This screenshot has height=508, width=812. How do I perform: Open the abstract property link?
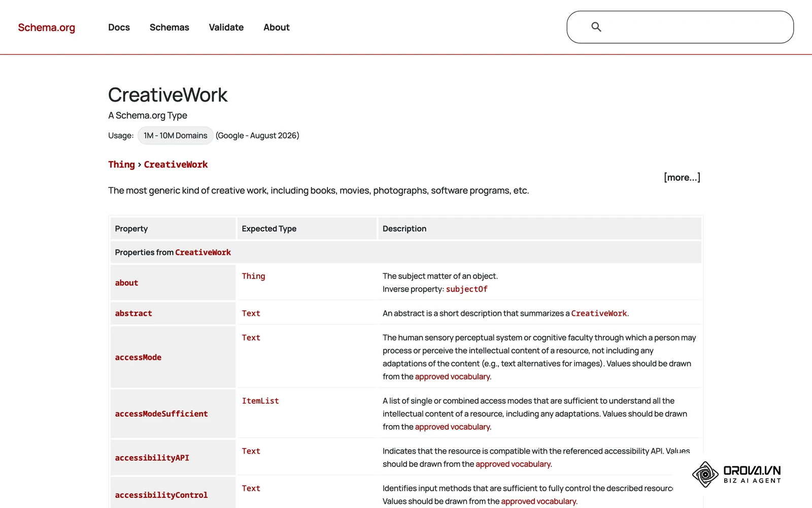(x=133, y=313)
